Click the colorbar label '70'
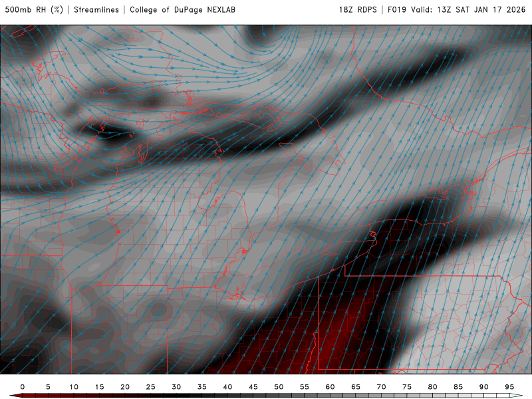Viewport: 532px width, 399px height. [x=381, y=387]
